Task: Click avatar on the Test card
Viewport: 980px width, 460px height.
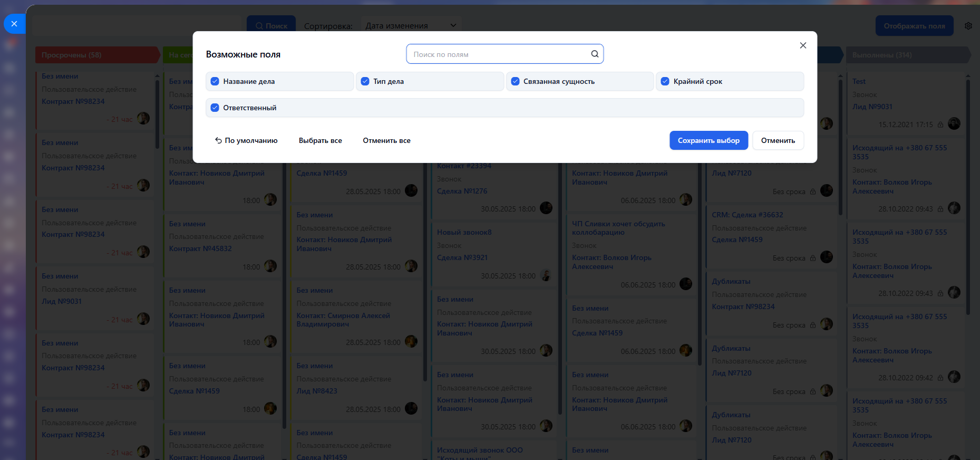Action: (954, 124)
